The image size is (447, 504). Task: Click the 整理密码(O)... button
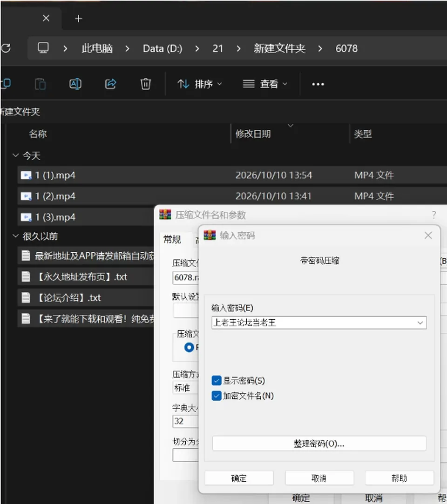319,444
